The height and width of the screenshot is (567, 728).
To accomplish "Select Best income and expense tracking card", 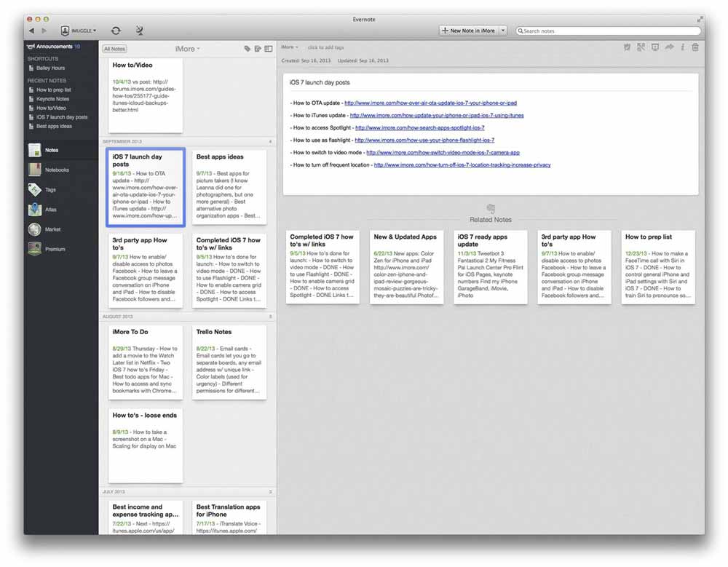I will [146, 518].
